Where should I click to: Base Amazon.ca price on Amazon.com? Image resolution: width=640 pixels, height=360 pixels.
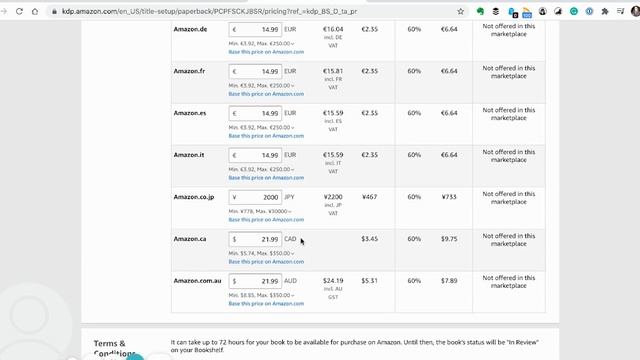point(266,262)
